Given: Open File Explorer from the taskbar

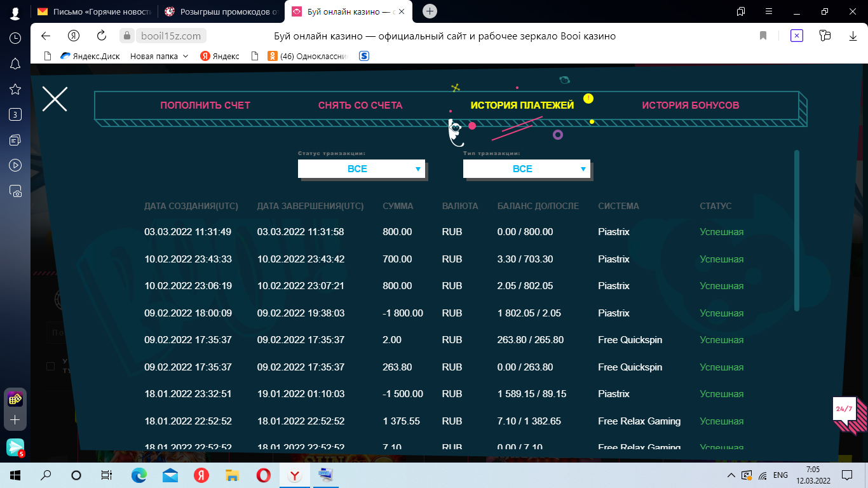Looking at the screenshot, I should click(232, 475).
